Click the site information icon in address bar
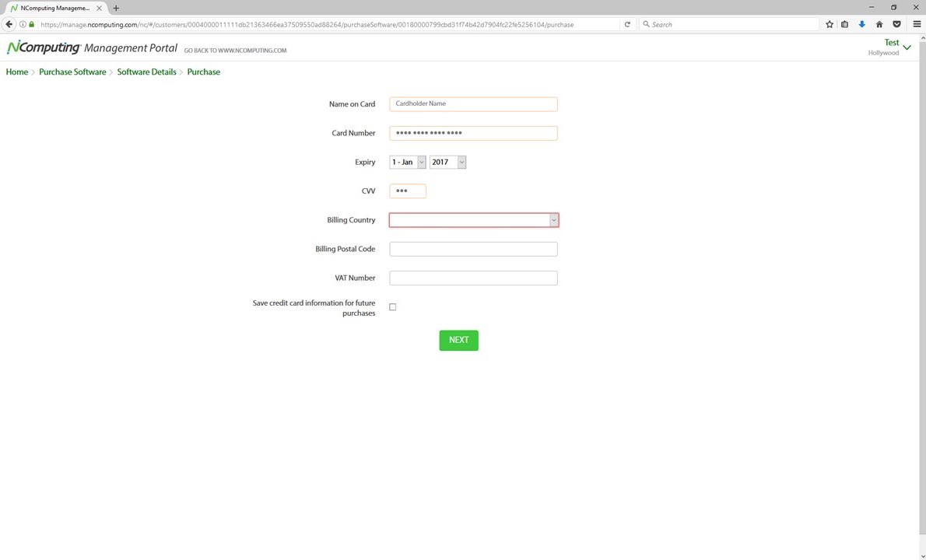The width and height of the screenshot is (926, 560). [23, 24]
